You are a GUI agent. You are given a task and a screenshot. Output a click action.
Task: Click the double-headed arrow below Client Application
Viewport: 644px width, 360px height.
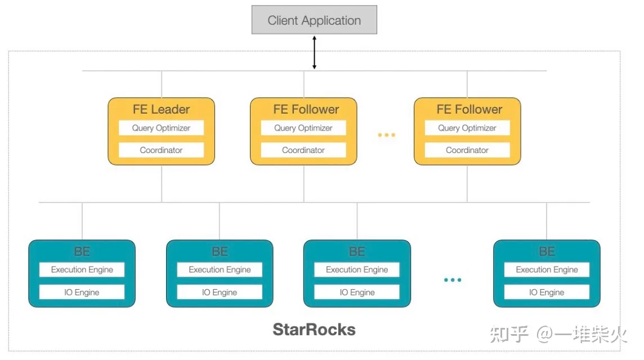coord(314,52)
